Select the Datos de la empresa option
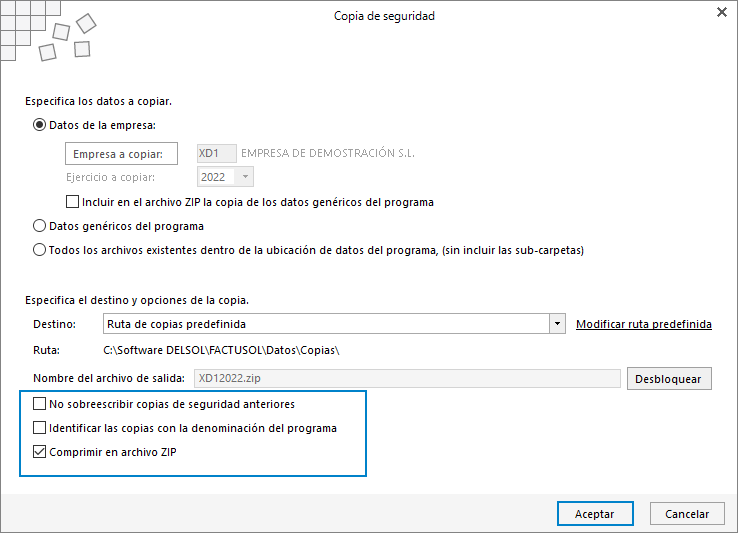This screenshot has height=533, width=738. pyautogui.click(x=40, y=125)
